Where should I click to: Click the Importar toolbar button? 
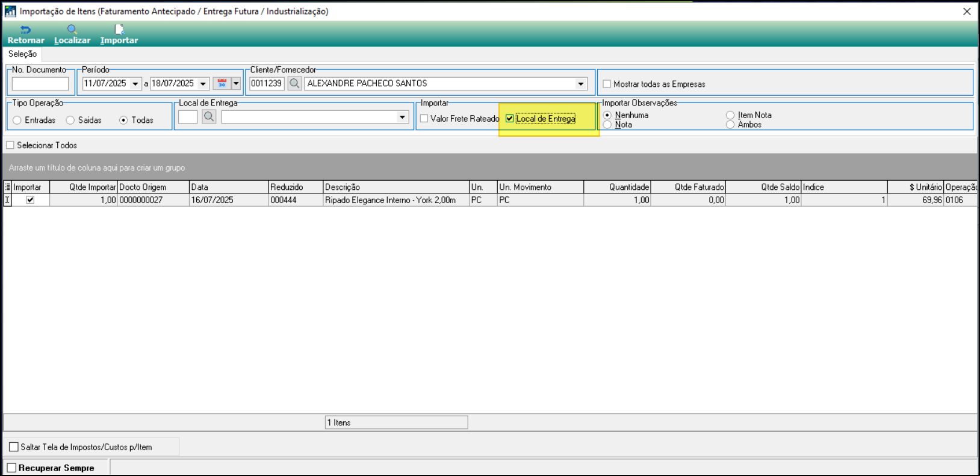(119, 34)
